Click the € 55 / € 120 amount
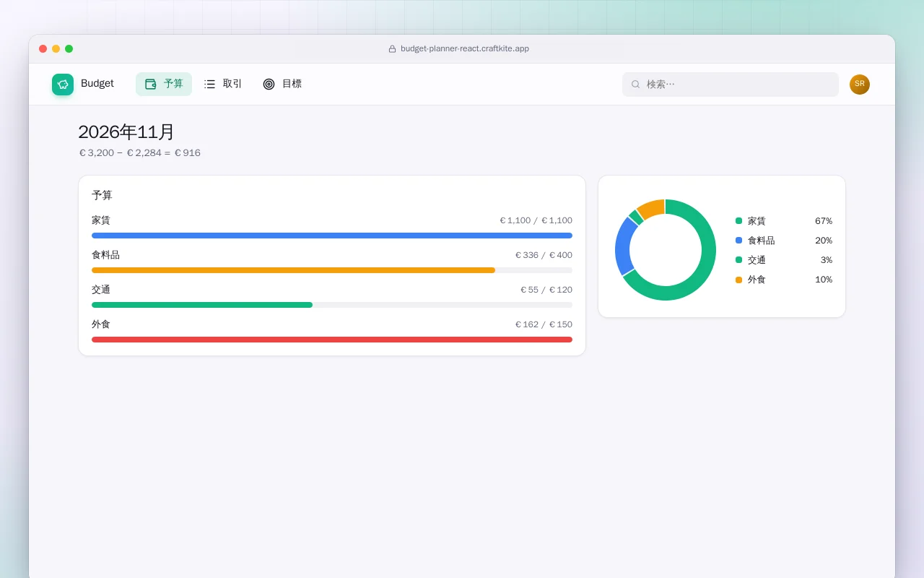The image size is (924, 578). tap(546, 290)
